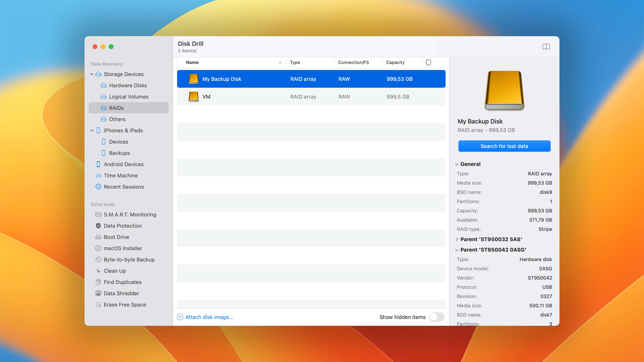Viewport: 644px width, 362px height.
Task: Click the Hardware Disks icon
Action: [103, 85]
